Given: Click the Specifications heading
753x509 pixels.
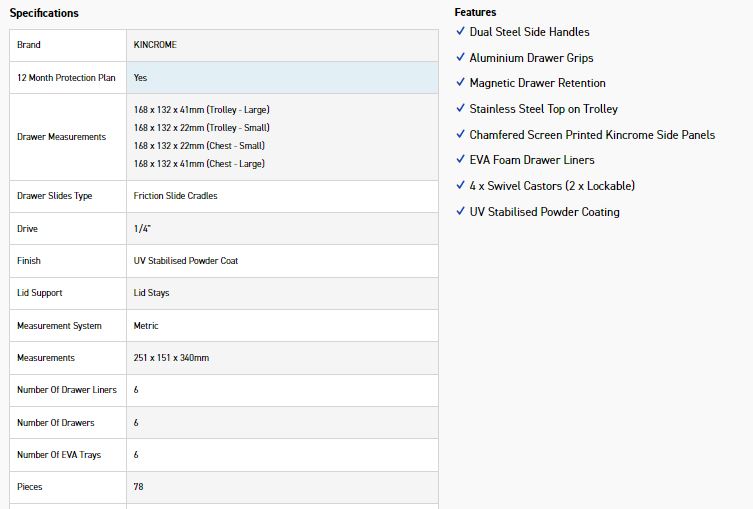Looking at the screenshot, I should coord(44,13).
